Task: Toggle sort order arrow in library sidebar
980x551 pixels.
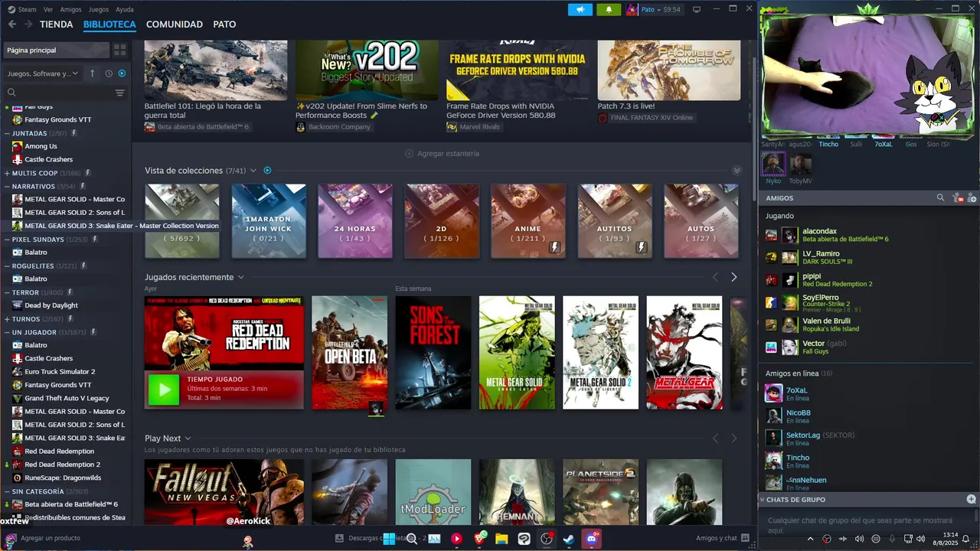Action: 92,73
